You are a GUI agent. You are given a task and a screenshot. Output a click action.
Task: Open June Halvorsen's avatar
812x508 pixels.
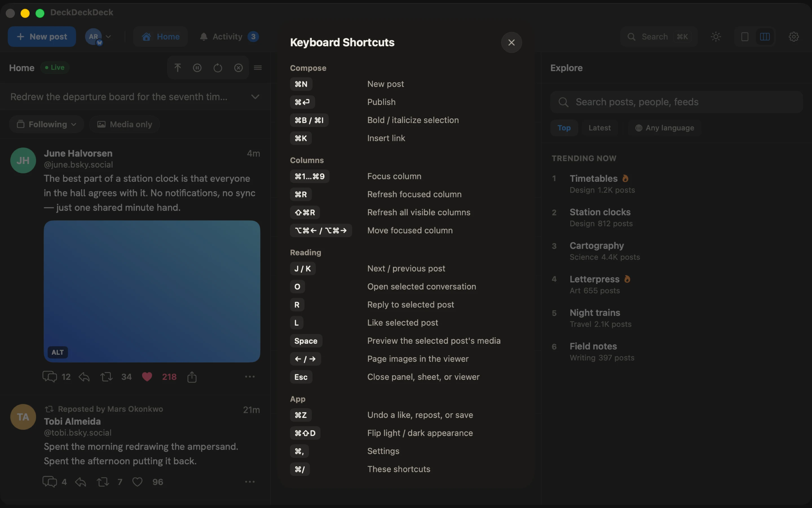[x=23, y=161]
